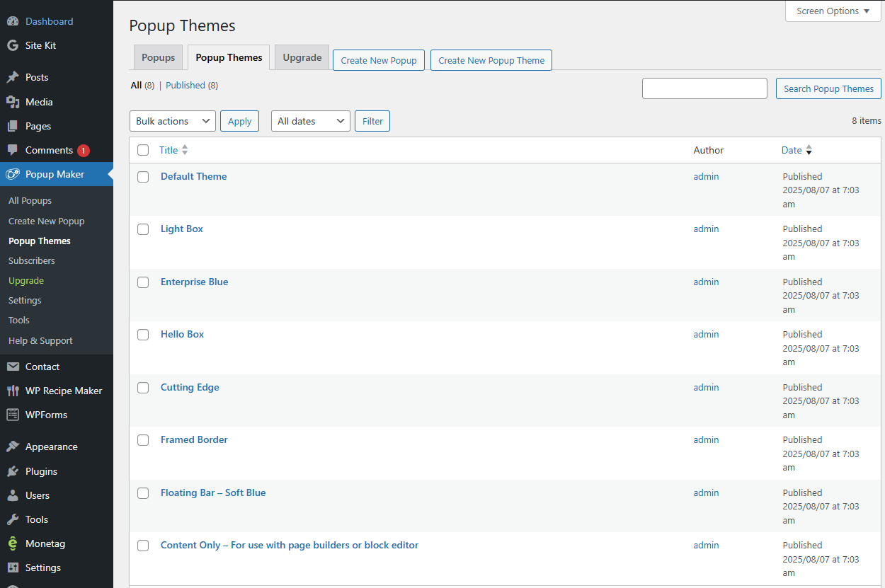Focus the search popup themes text field
The height and width of the screenshot is (588, 885).
tap(704, 88)
